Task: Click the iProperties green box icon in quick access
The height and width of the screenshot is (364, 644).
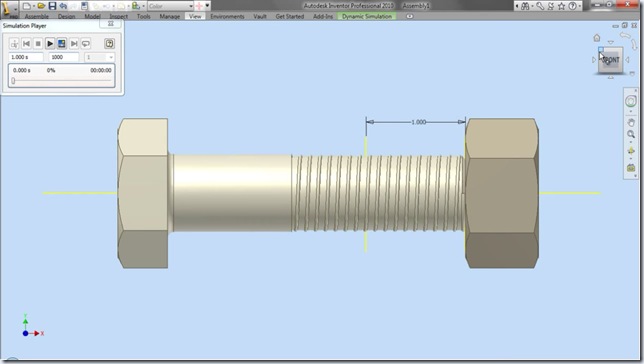Action: [136, 6]
